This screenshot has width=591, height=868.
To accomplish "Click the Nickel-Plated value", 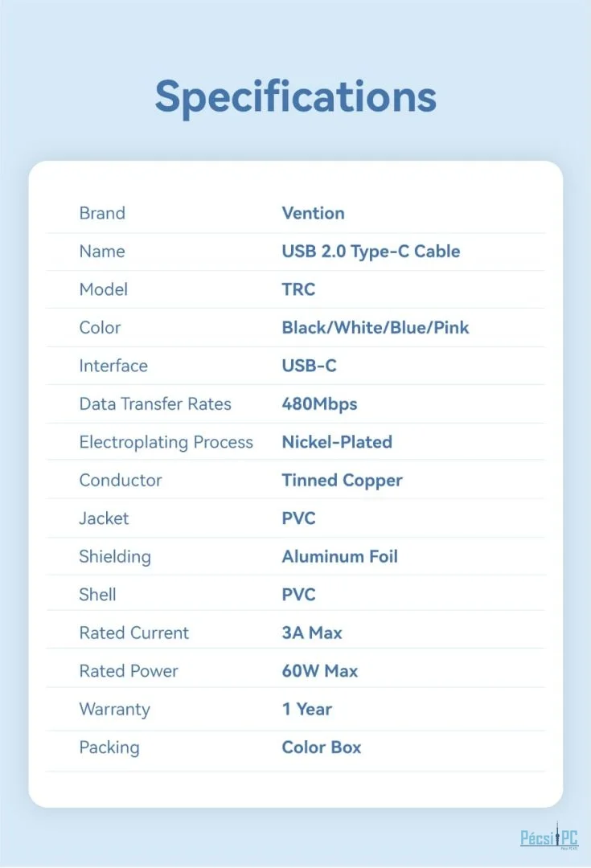I will point(337,442).
